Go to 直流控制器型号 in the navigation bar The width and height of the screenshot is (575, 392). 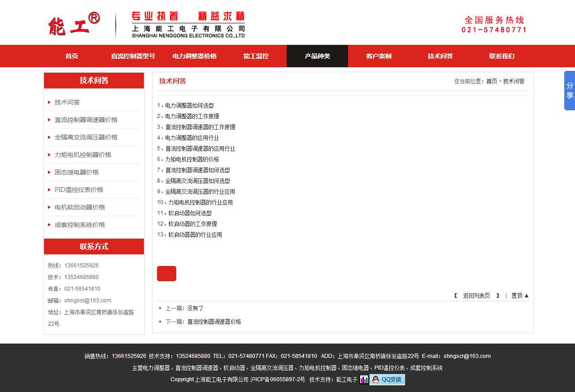[133, 56]
